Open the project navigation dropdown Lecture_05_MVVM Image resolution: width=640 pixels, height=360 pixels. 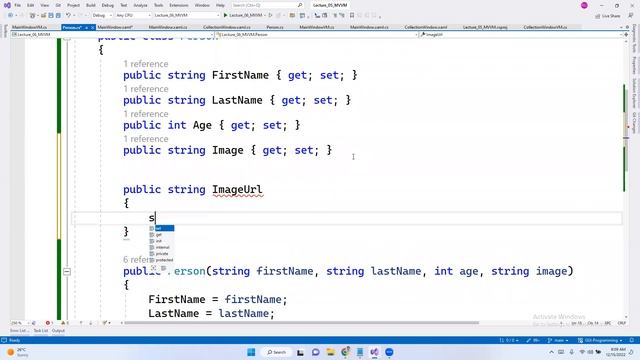click(x=112, y=35)
